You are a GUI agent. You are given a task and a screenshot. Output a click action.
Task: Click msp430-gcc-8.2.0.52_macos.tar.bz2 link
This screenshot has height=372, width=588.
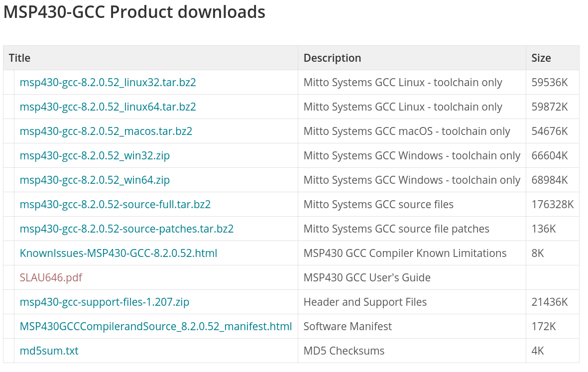[x=106, y=131]
